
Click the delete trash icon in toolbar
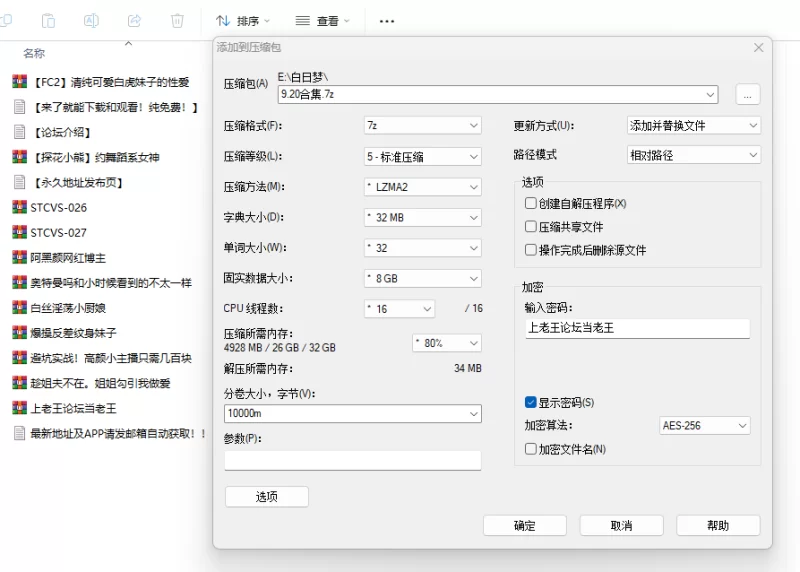177,20
